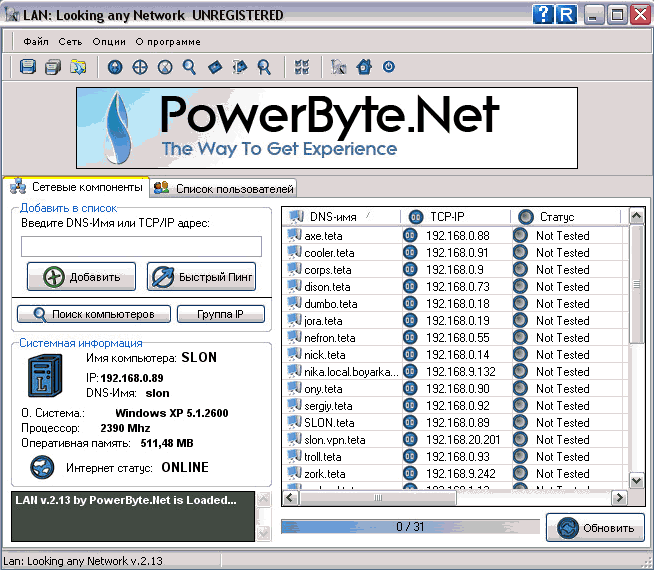The width and height of the screenshot is (654, 570).
Task: Select the ony.teta entry
Action: pyautogui.click(x=323, y=389)
